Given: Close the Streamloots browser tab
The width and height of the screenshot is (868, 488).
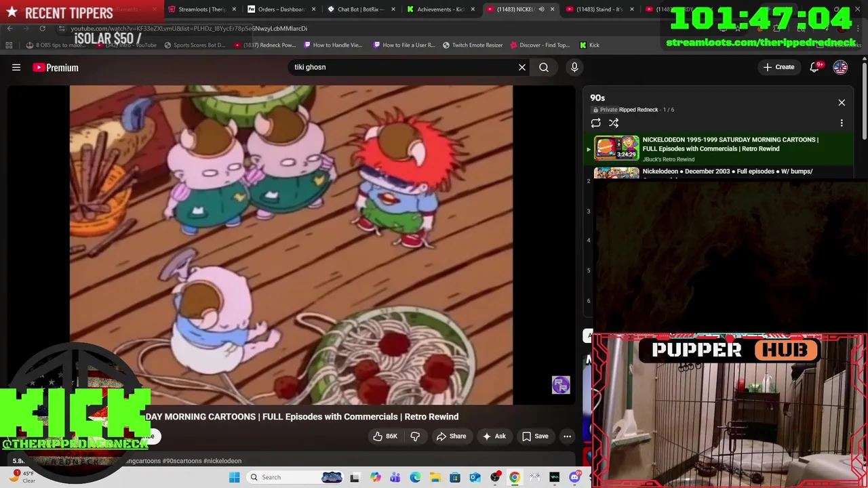Looking at the screenshot, I should (x=235, y=9).
